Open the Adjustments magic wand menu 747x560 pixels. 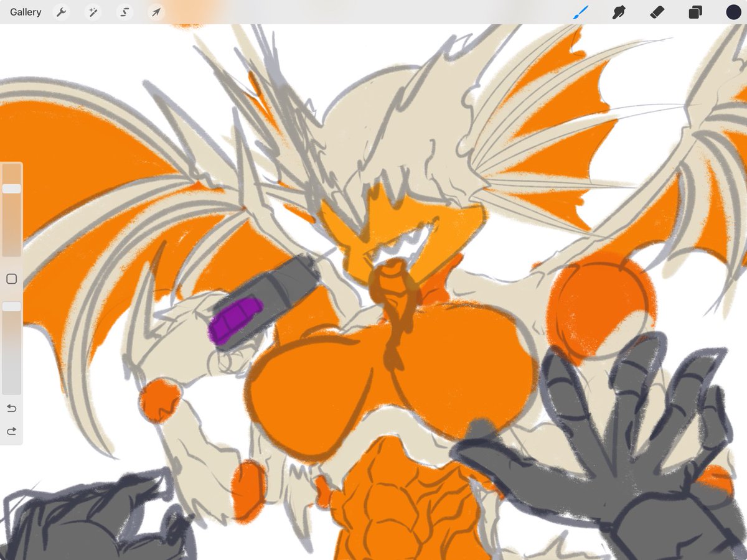pos(93,12)
